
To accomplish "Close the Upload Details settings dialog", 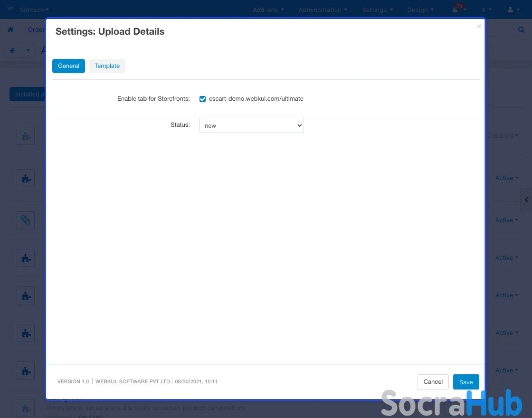I will (479, 27).
